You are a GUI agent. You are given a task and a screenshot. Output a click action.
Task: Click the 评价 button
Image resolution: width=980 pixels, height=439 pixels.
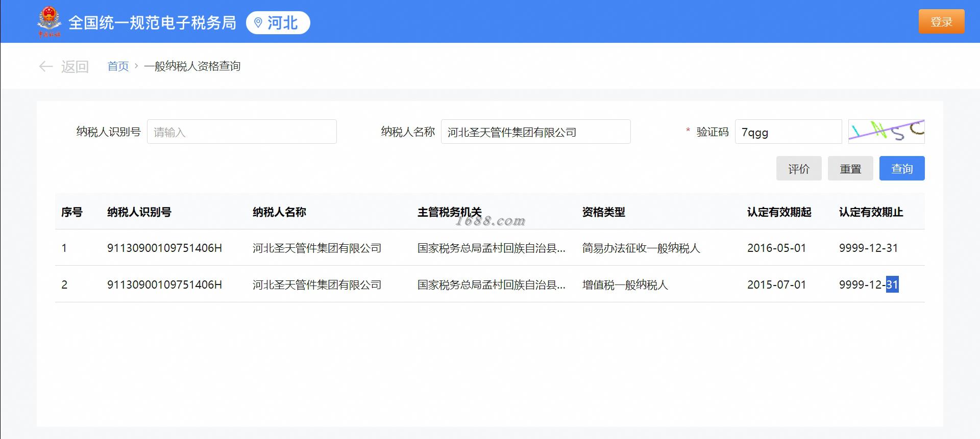coord(799,168)
